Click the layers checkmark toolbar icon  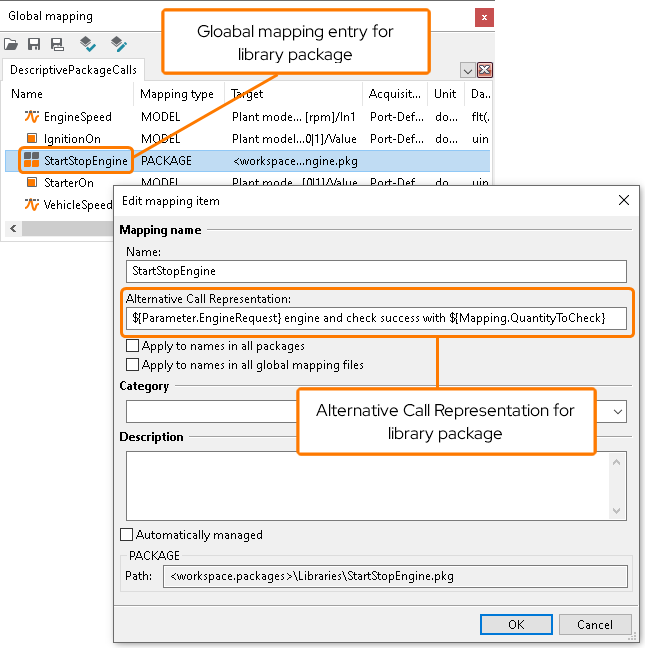[x=88, y=44]
